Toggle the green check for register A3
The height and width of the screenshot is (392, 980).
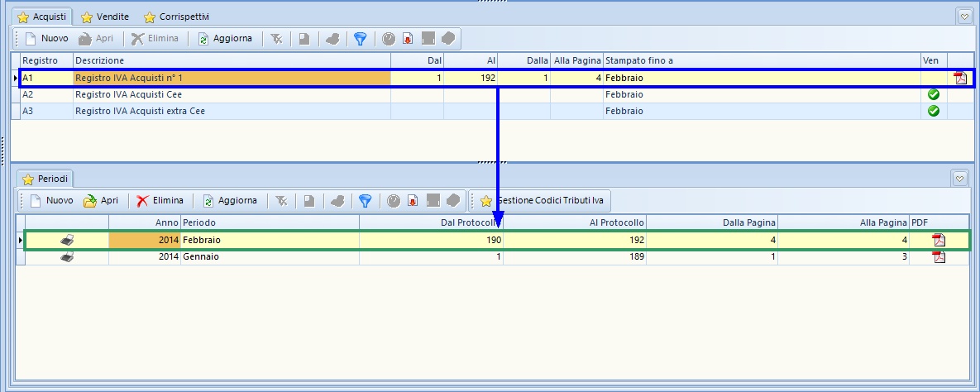[934, 111]
